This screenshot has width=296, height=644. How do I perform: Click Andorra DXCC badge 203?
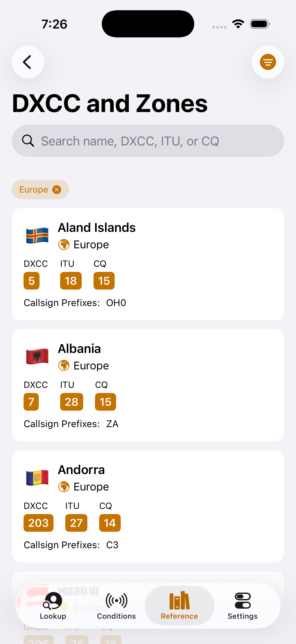39,523
